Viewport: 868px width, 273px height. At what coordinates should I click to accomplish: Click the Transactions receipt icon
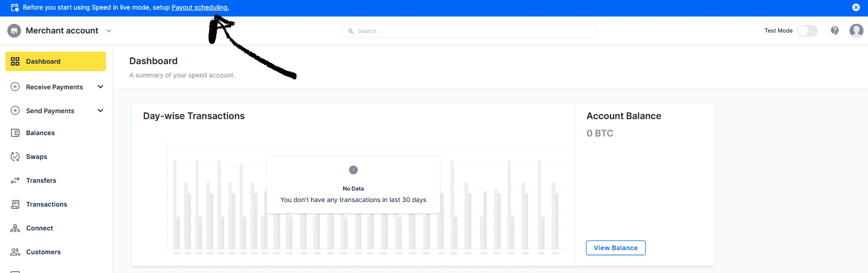click(15, 204)
